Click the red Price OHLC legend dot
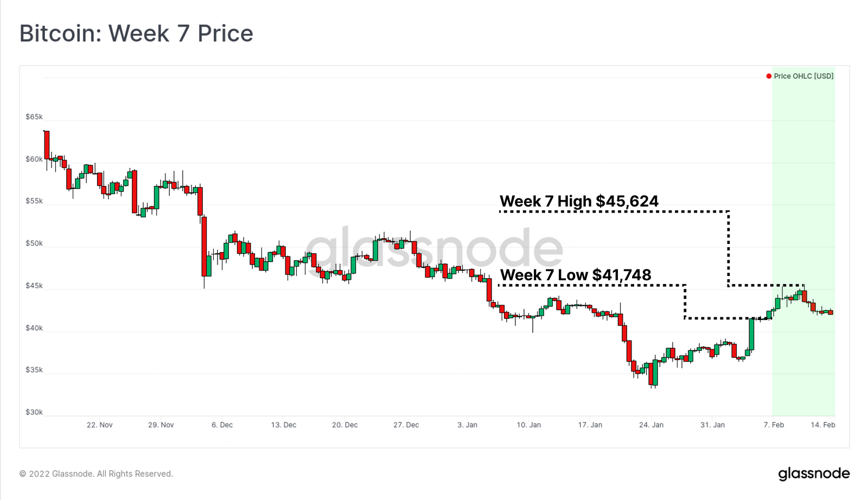This screenshot has width=868, height=500. [769, 76]
